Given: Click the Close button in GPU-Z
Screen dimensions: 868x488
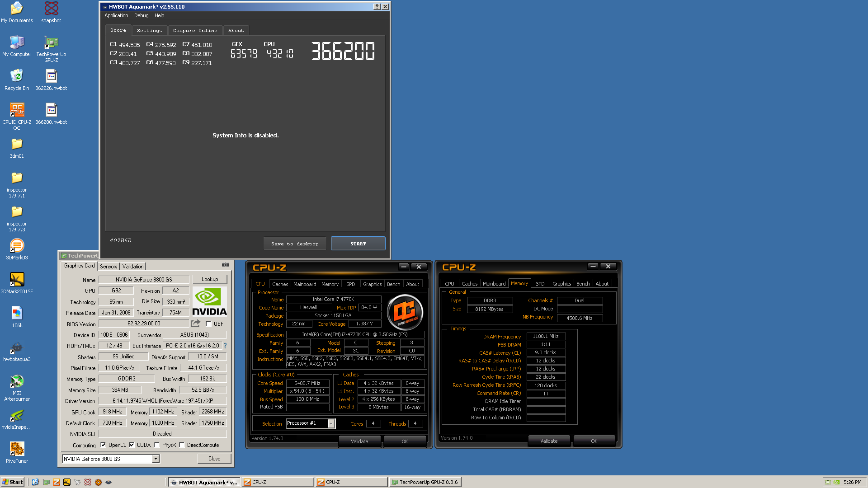Looking at the screenshot, I should coord(214,459).
